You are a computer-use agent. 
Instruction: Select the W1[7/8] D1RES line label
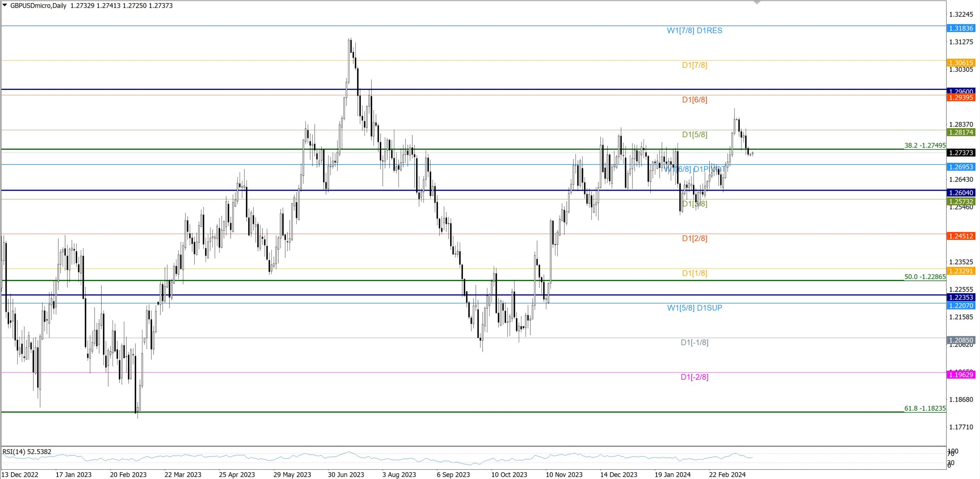click(x=694, y=31)
